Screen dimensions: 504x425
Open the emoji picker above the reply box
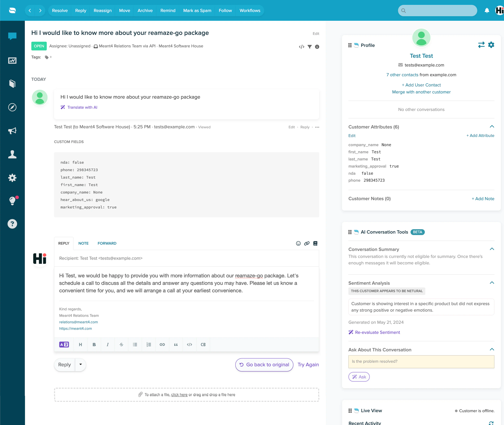point(298,243)
